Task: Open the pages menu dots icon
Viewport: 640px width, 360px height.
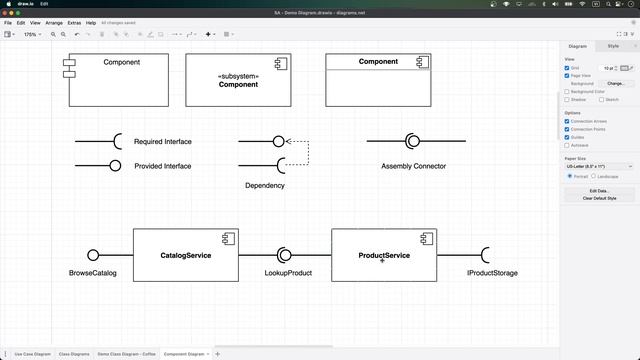Action: (5, 354)
